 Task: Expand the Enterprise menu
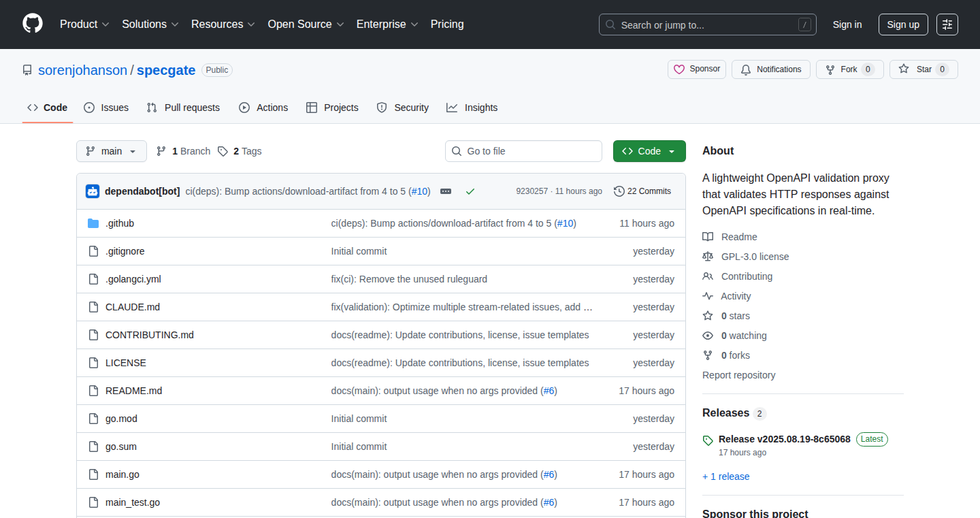[x=387, y=25]
